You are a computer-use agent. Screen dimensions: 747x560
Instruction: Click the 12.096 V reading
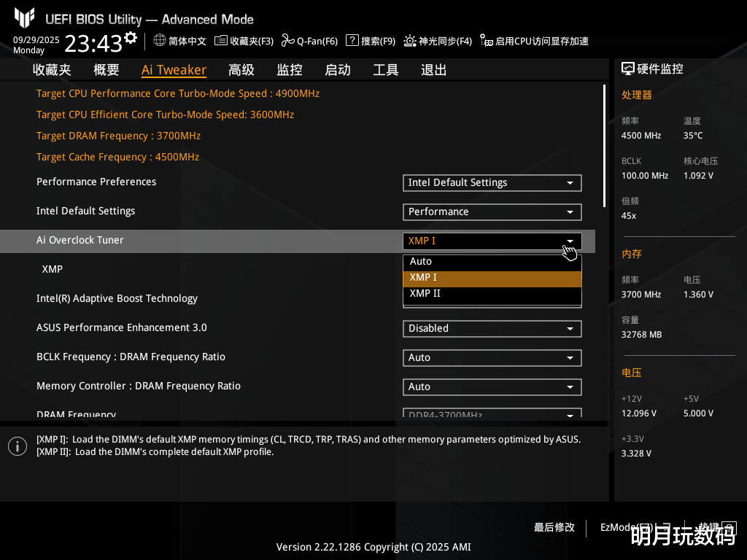pyautogui.click(x=639, y=413)
